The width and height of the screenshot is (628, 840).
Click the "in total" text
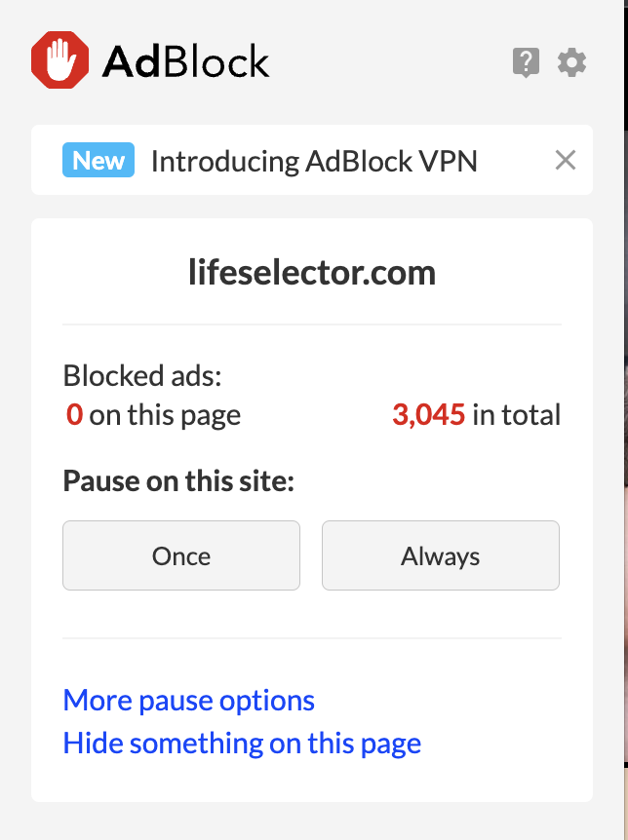tap(517, 415)
